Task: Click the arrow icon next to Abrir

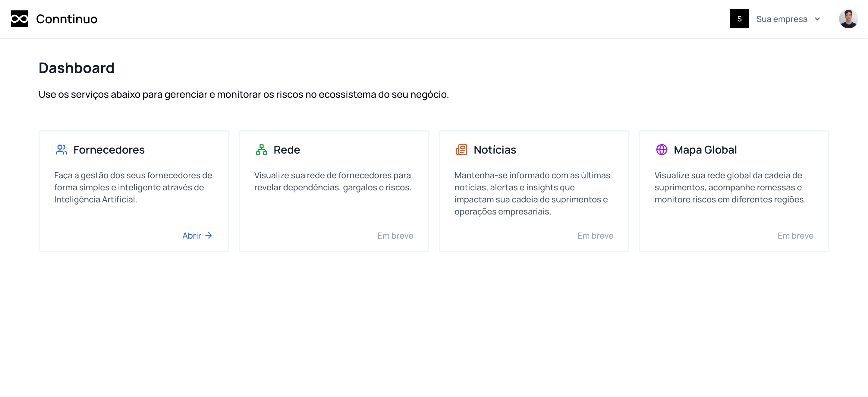Action: (209, 236)
